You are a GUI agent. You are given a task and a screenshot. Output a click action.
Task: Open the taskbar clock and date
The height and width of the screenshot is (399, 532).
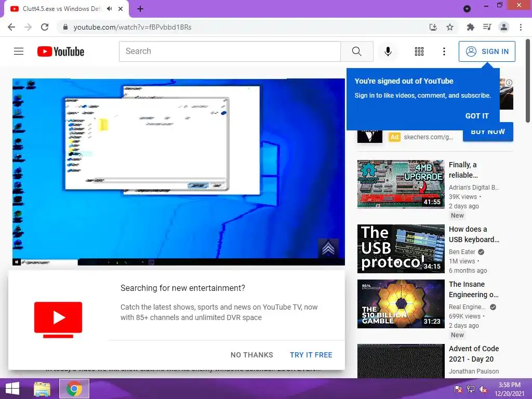coord(509,389)
